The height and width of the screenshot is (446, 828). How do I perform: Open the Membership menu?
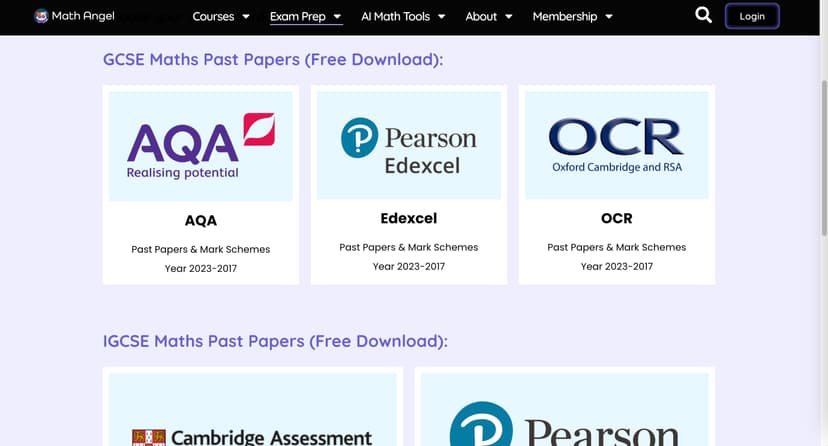[572, 17]
